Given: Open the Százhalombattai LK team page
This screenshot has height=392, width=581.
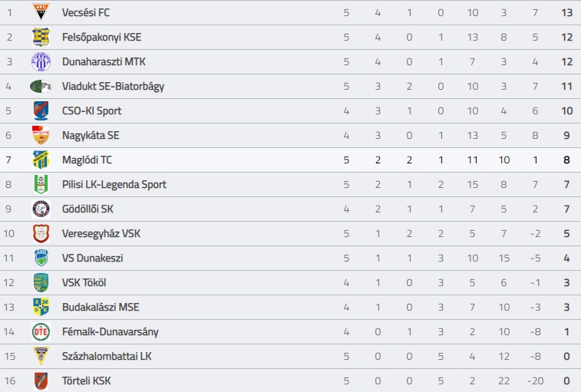Looking at the screenshot, I should [x=107, y=356].
